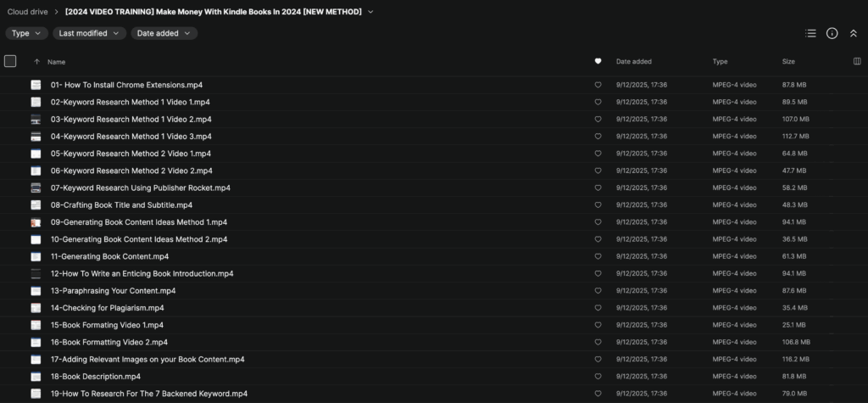Click the collapse double-chevron icon

coord(853,33)
